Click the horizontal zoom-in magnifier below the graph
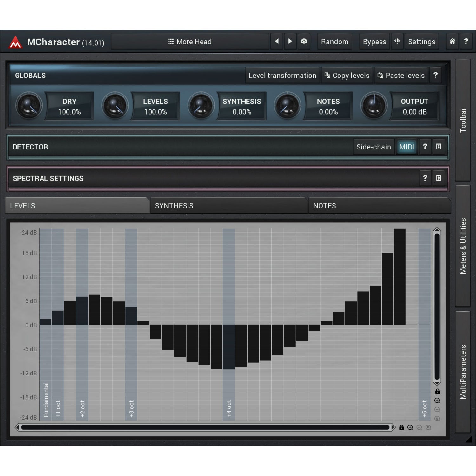 tap(410, 427)
